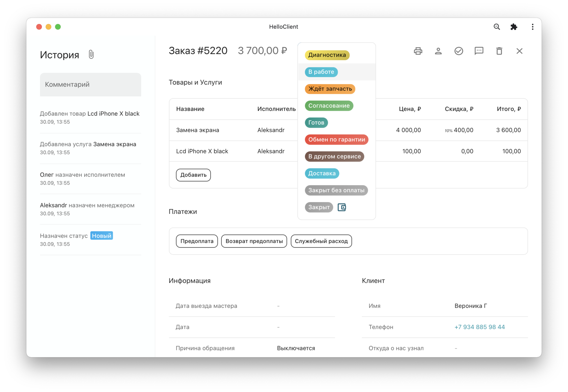The image size is (568, 392).
Task: Click history entry Добавлен товар Lcd iPhone X black
Action: (90, 117)
